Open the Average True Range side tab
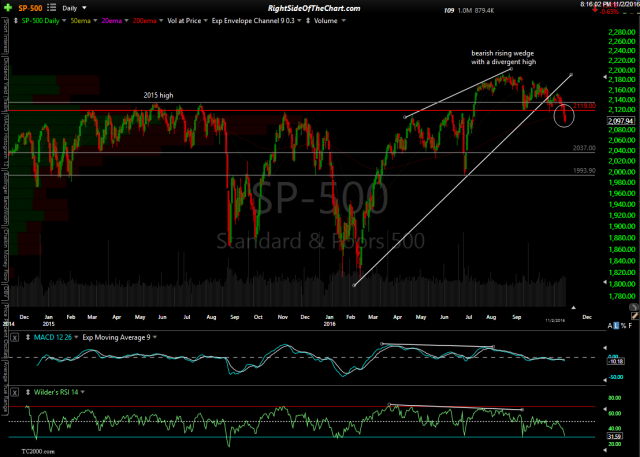Screen dimensions: 640x457 coord(5,386)
